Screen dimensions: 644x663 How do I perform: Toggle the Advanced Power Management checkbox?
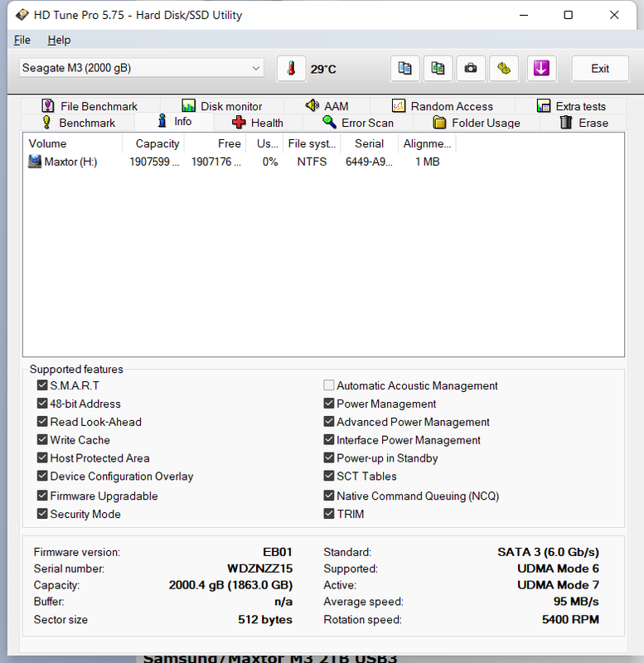(328, 422)
